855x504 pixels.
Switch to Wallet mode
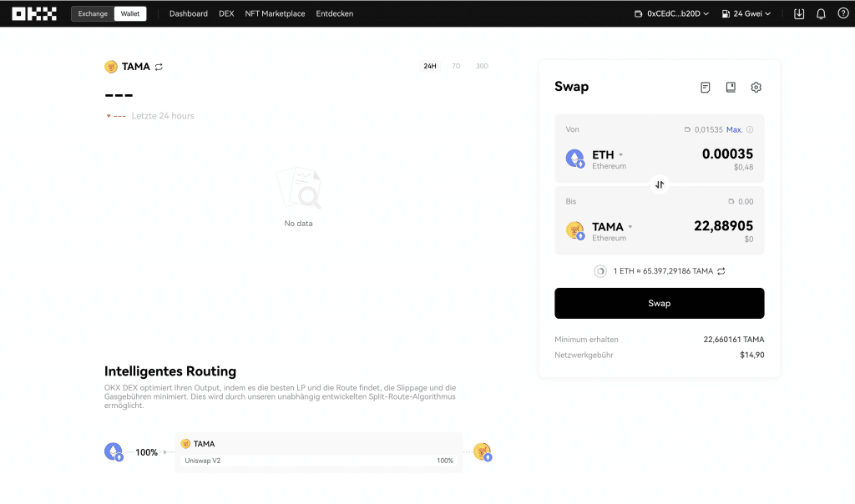(129, 13)
